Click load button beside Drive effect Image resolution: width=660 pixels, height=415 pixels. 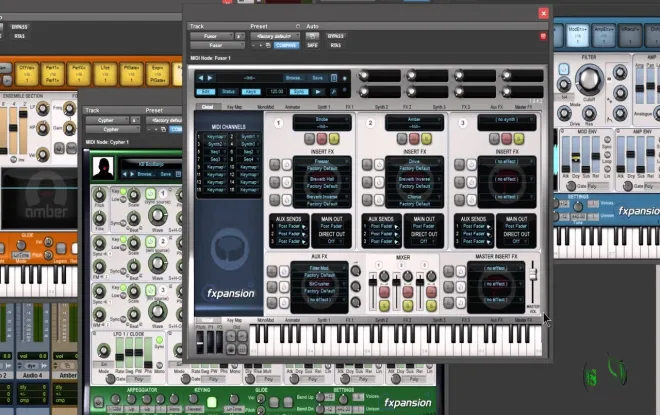[x=367, y=165]
